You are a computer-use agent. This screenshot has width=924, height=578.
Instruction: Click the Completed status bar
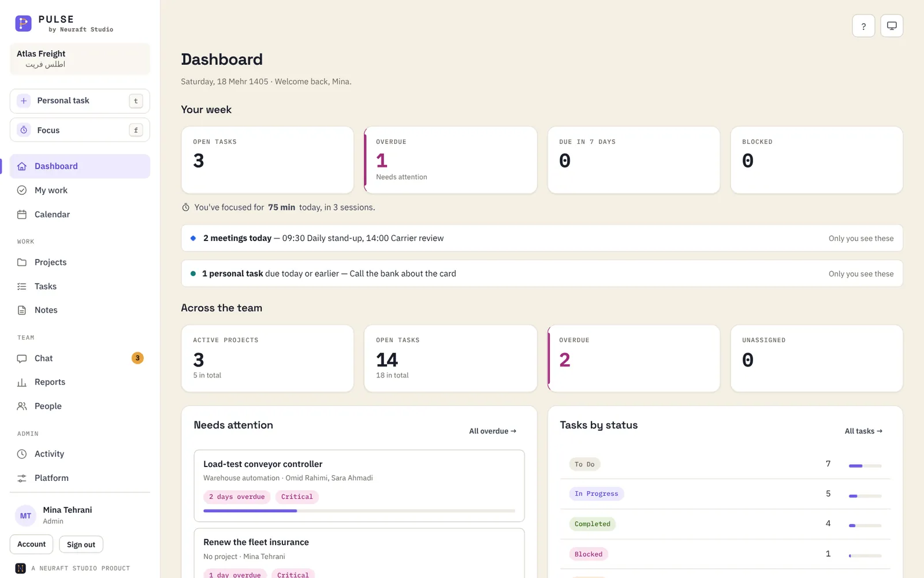click(x=865, y=526)
